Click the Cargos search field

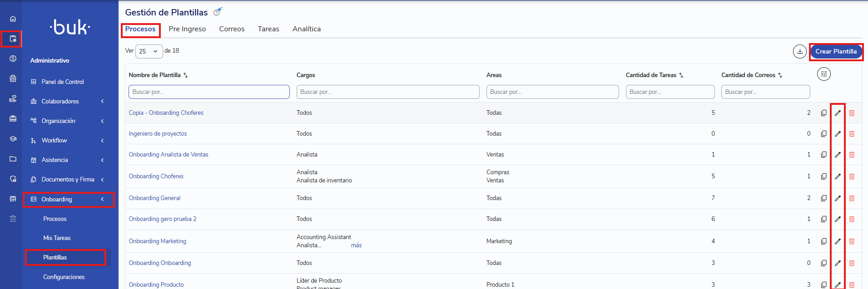388,92
